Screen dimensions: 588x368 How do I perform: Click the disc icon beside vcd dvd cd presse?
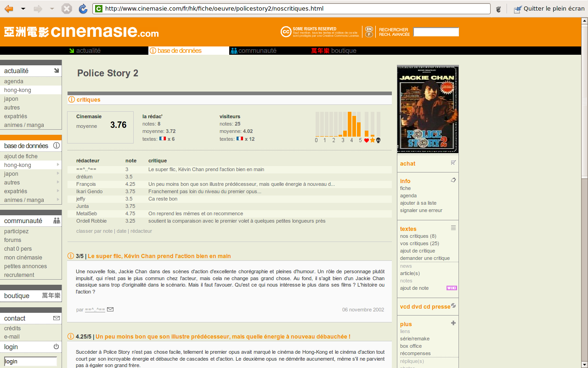pyautogui.click(x=453, y=305)
